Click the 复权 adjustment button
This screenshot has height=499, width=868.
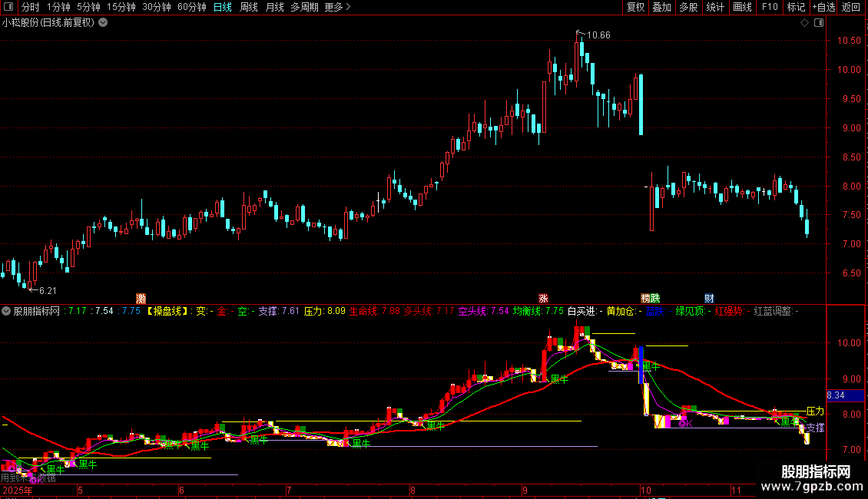pyautogui.click(x=635, y=7)
